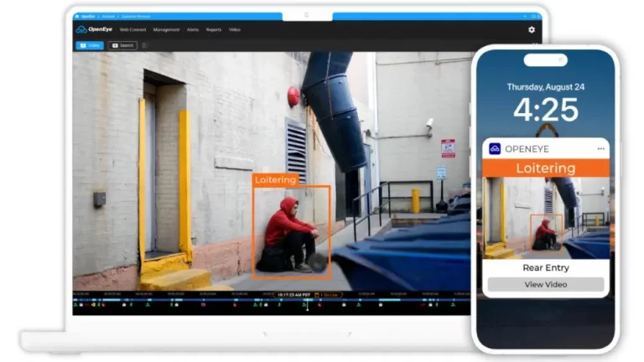Open the Reports menu

click(x=214, y=30)
